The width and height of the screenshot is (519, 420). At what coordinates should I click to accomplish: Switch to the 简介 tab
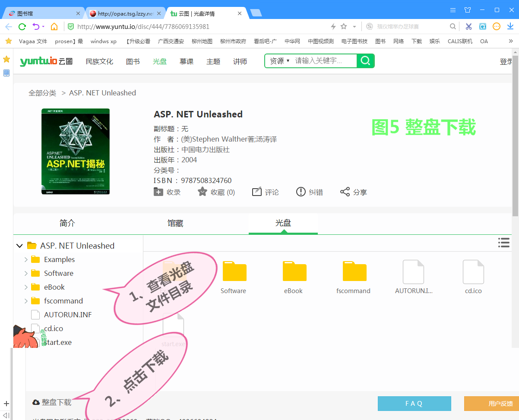point(67,223)
